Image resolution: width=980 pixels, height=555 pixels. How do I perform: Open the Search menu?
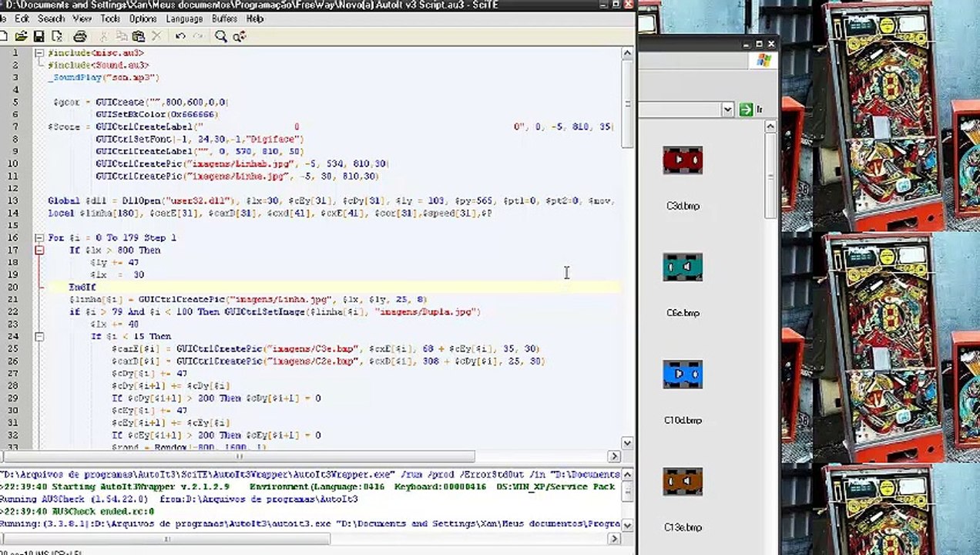[x=51, y=18]
